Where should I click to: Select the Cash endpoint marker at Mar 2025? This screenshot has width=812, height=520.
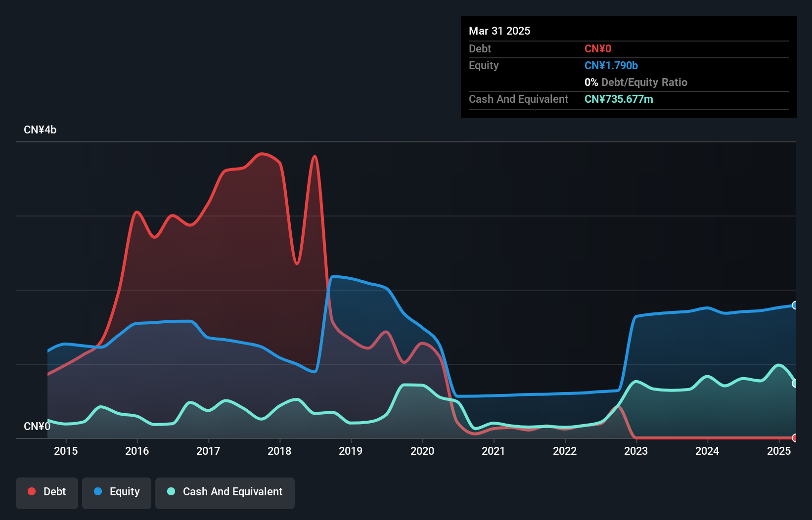coord(795,384)
